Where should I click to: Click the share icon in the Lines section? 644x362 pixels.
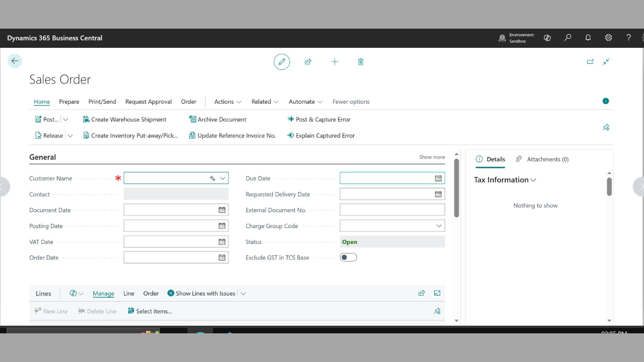422,293
